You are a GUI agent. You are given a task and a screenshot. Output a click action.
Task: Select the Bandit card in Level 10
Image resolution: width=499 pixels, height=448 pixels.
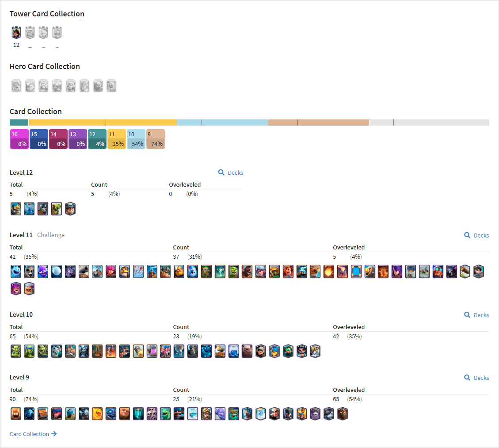click(261, 351)
